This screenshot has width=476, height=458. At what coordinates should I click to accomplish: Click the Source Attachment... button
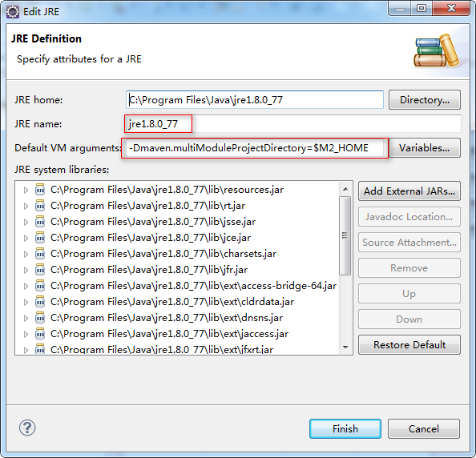tap(409, 243)
